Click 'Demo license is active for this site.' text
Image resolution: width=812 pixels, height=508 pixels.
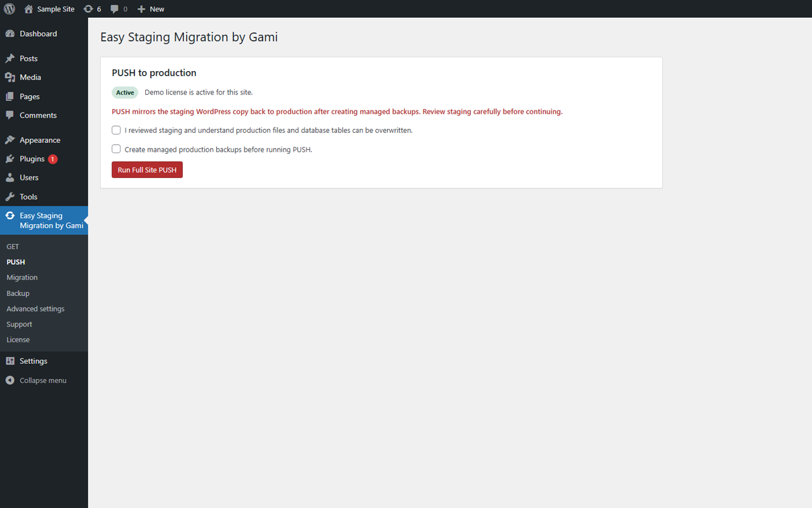(199, 93)
